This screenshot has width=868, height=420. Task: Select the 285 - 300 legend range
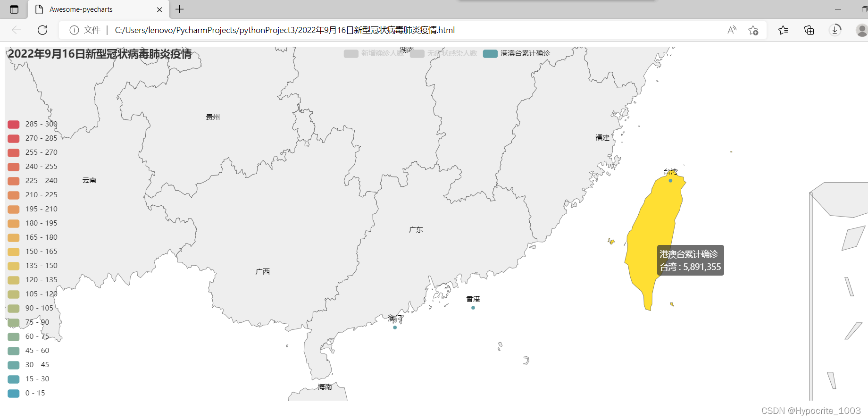tap(33, 124)
